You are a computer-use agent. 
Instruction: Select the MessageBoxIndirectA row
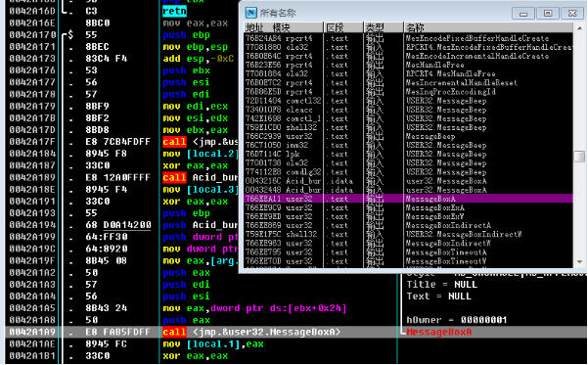click(408, 225)
